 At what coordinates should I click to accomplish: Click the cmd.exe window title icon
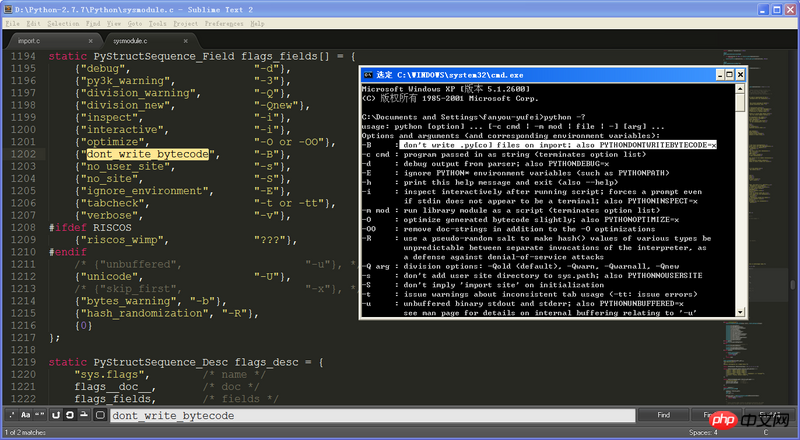pos(369,74)
